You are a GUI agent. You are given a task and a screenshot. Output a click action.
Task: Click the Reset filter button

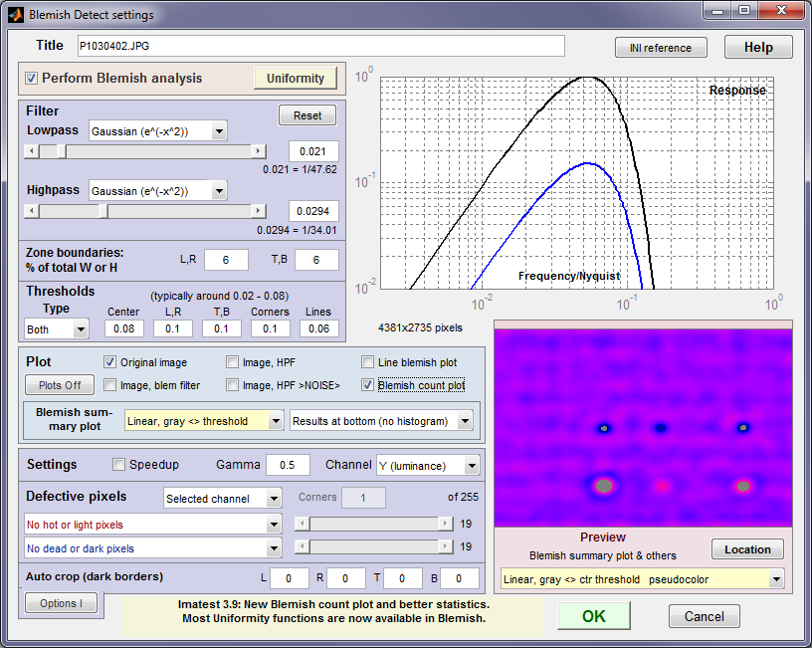[x=307, y=115]
